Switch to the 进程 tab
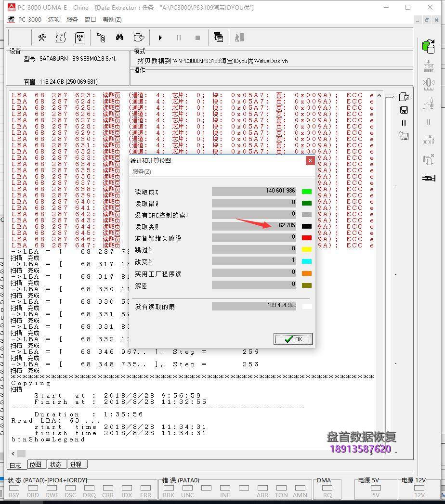445x504 pixels. (x=76, y=465)
